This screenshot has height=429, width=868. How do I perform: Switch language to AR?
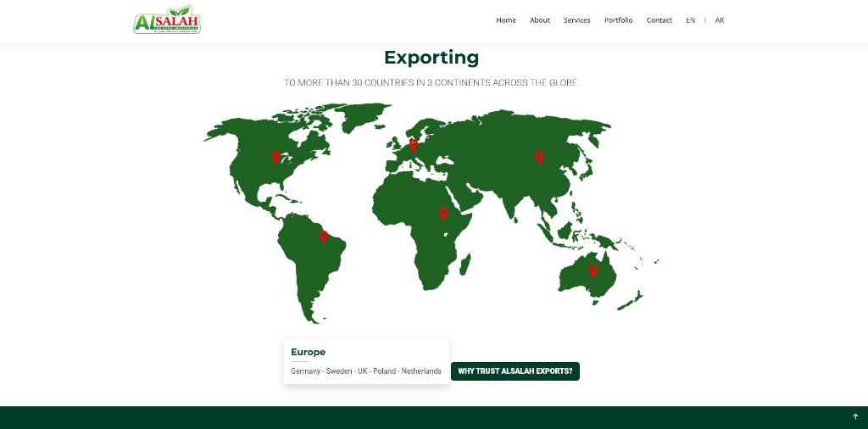coord(720,20)
